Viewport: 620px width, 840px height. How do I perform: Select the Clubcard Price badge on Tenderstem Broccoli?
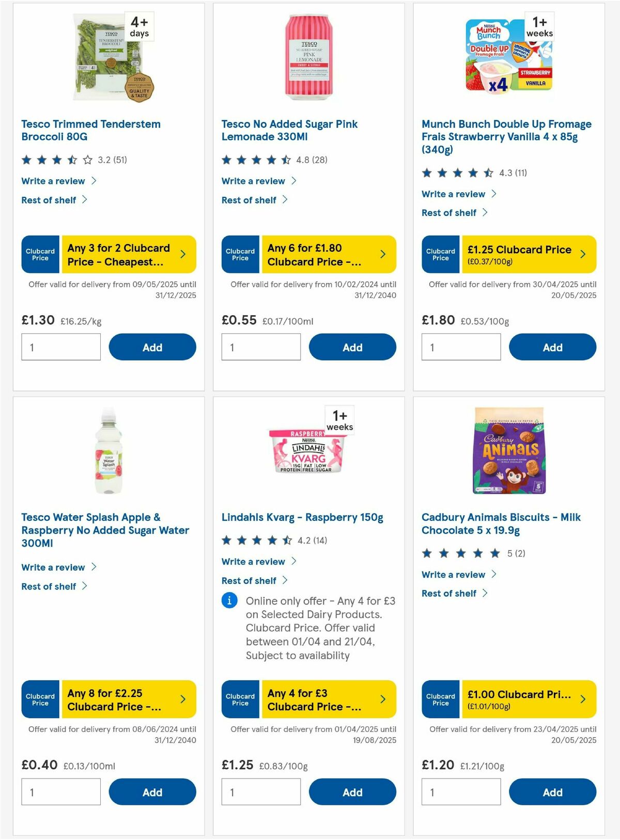[40, 254]
